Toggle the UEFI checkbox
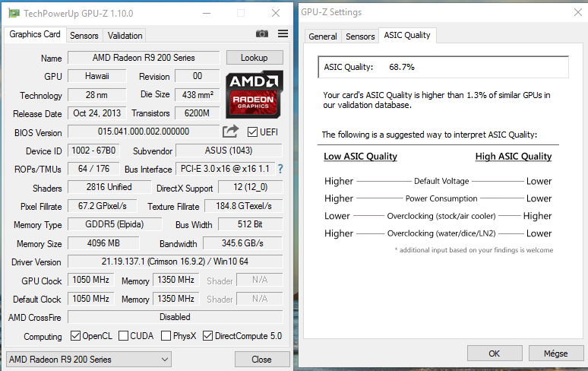The height and width of the screenshot is (371, 588). pos(252,132)
